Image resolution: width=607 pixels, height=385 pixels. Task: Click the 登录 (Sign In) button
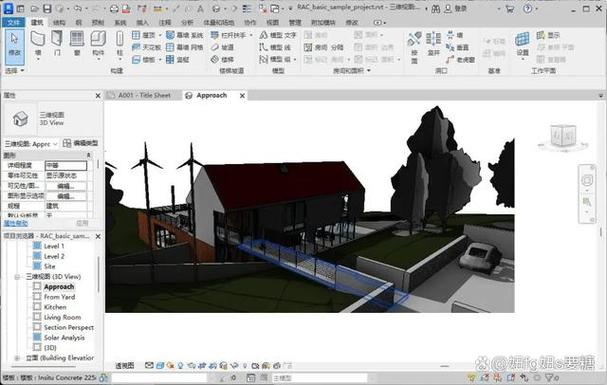(456, 8)
